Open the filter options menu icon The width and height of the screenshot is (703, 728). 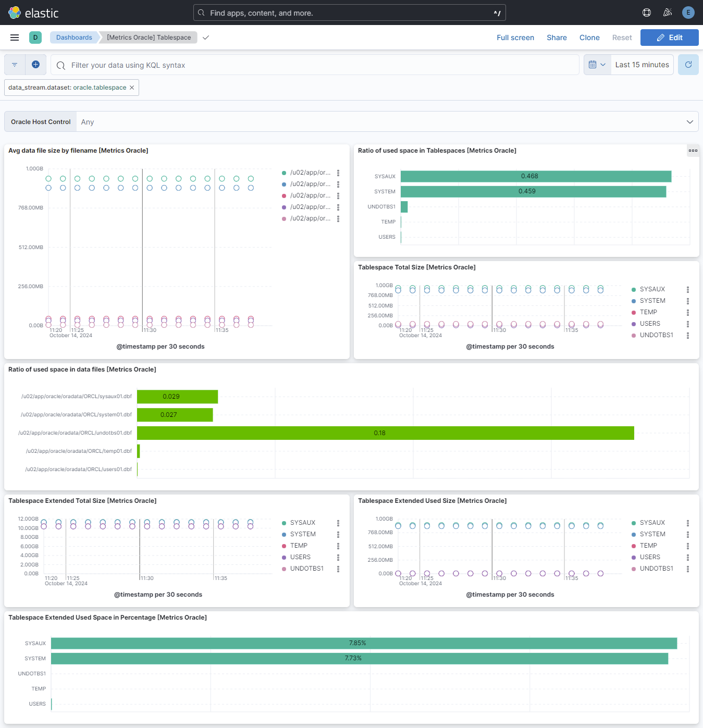coord(15,65)
